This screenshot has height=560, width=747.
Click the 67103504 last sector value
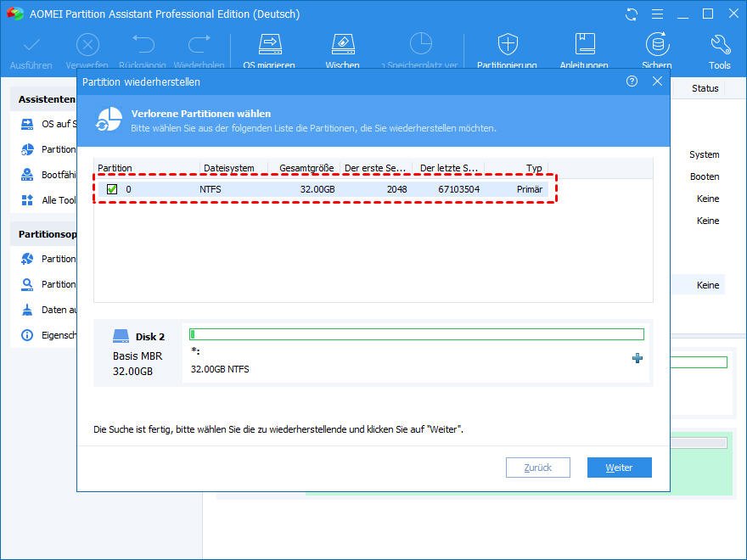(x=458, y=189)
